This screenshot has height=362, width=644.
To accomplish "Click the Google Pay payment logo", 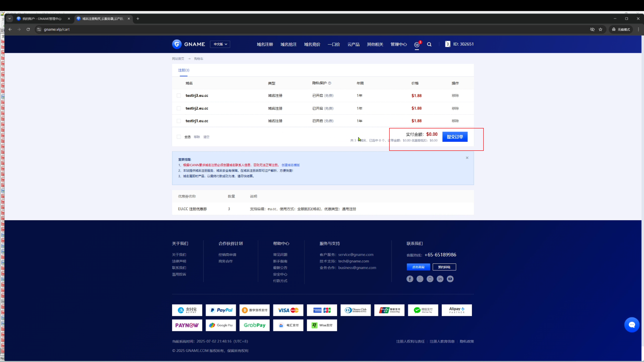I will pos(221,325).
